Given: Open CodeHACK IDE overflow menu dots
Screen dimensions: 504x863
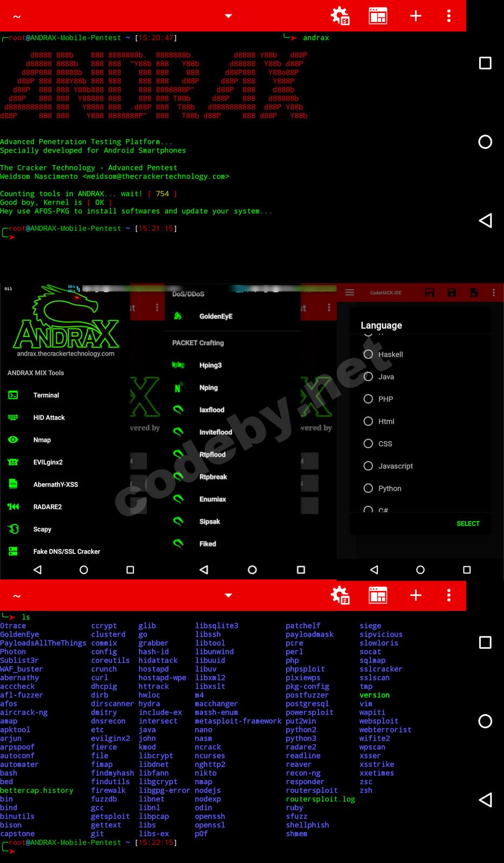Looking at the screenshot, I should pos(493,292).
